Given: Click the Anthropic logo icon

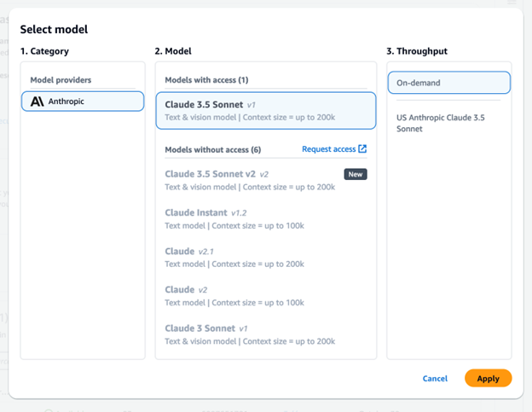Looking at the screenshot, I should click(x=37, y=101).
